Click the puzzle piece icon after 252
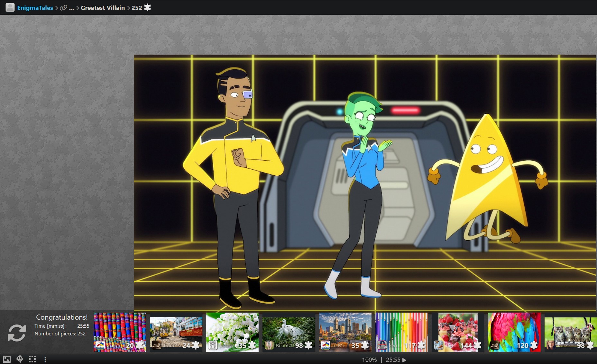 pyautogui.click(x=147, y=7)
